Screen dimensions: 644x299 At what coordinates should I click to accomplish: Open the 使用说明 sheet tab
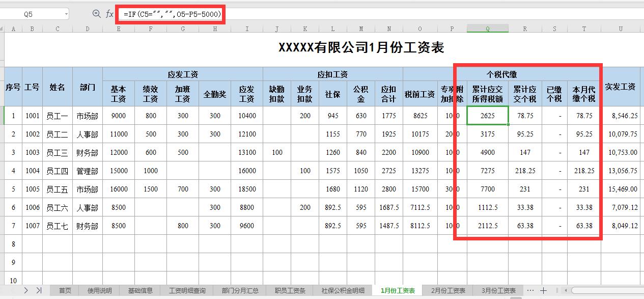tap(99, 290)
